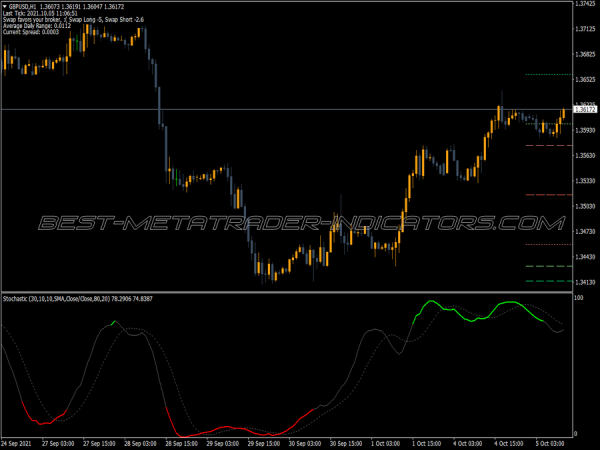Click the 1.35930 price axis label

click(x=585, y=130)
